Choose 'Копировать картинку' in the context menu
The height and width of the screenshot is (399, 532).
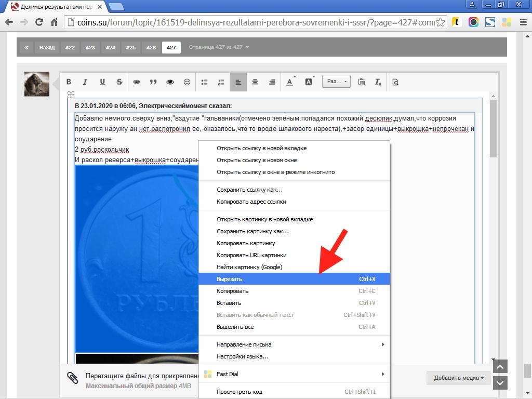pos(246,243)
